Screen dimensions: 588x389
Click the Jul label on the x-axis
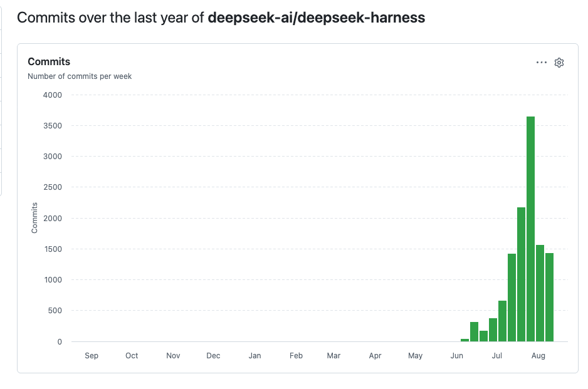point(497,356)
